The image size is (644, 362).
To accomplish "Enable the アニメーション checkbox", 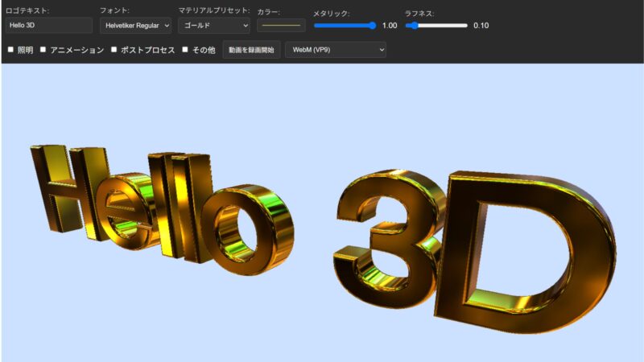I will (x=43, y=50).
